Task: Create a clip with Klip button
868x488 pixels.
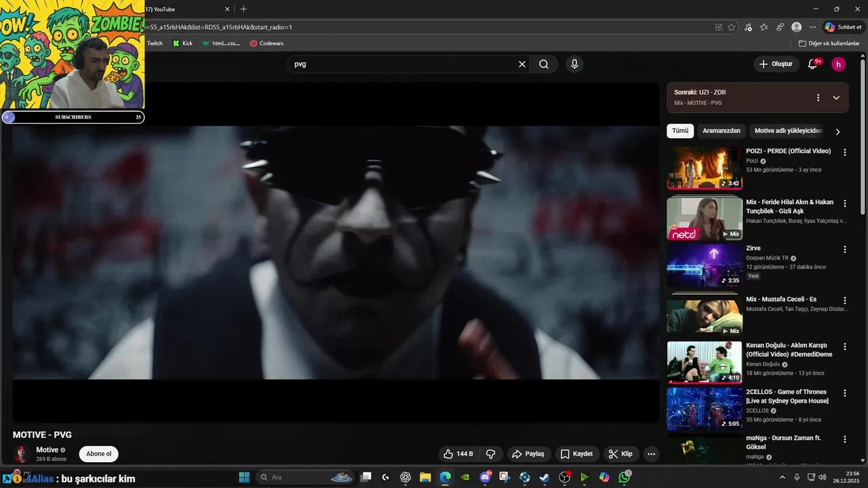Action: 620,454
